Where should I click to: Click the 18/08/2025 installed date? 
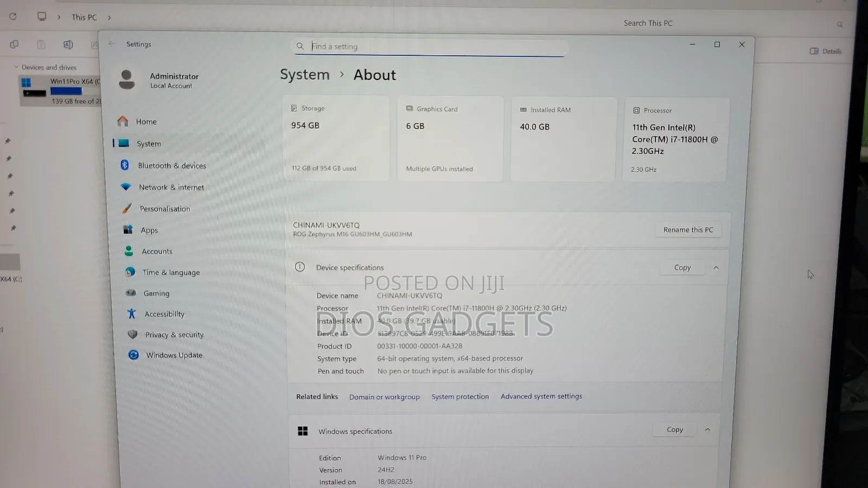[395, 481]
